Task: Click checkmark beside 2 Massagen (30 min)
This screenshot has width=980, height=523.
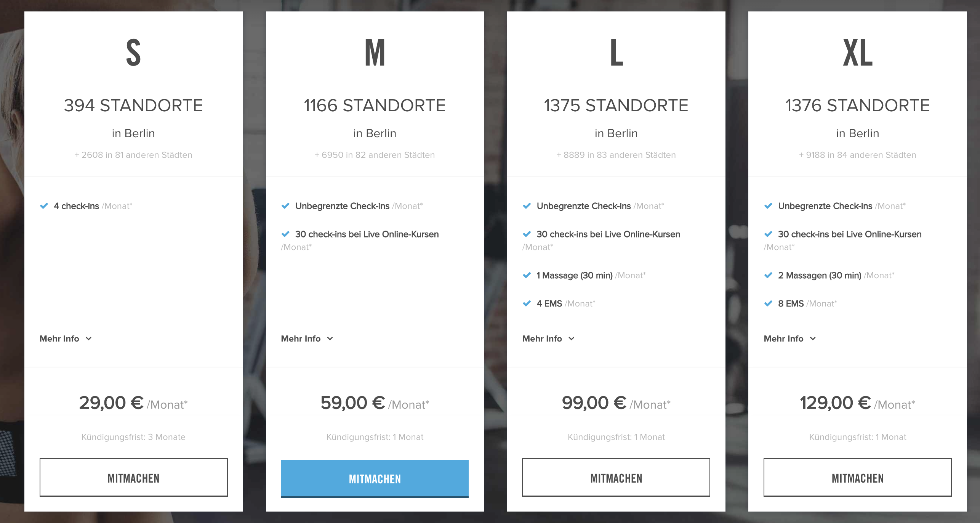Action: (769, 275)
